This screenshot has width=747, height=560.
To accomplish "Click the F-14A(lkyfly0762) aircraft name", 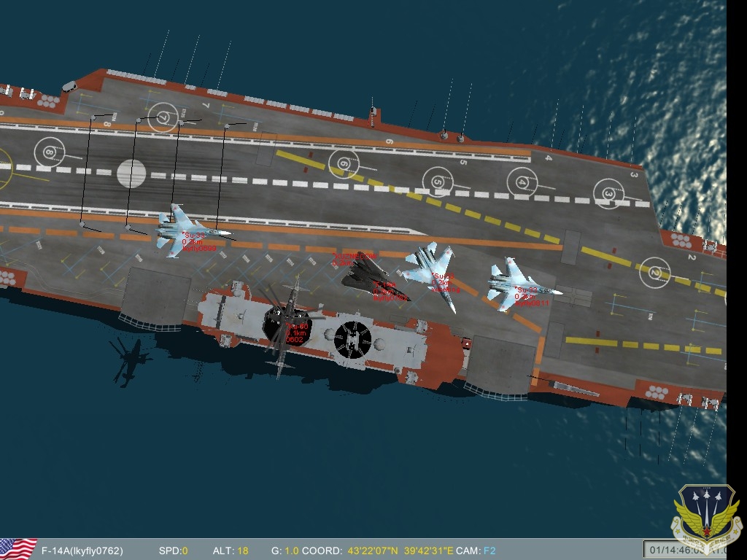I will pyautogui.click(x=82, y=551).
